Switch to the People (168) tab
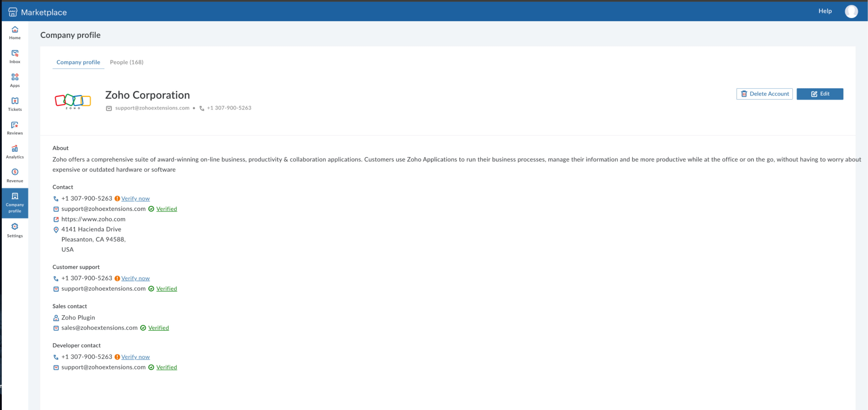 pos(126,62)
